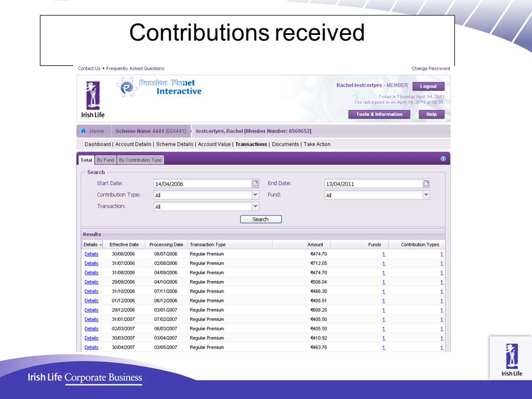The image size is (532, 399).
Task: Open Details for 30/03/2007 transaction
Action: coord(91,338)
